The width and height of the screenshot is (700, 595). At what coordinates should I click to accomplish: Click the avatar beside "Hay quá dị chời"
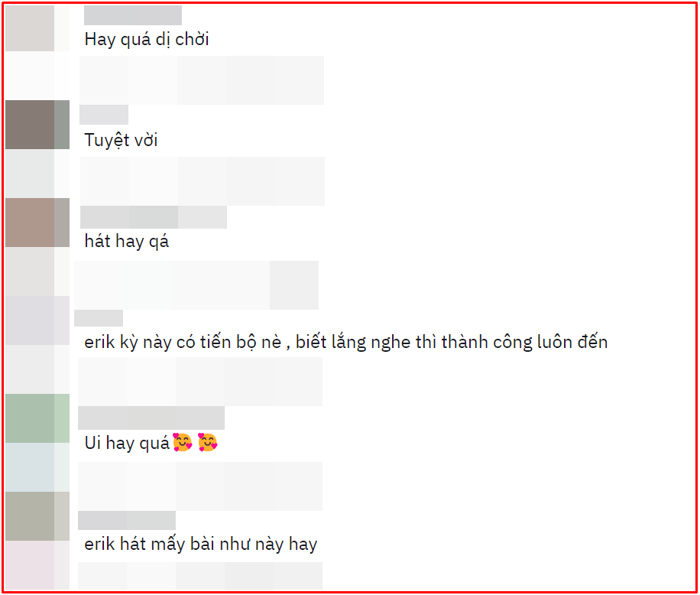(x=37, y=28)
